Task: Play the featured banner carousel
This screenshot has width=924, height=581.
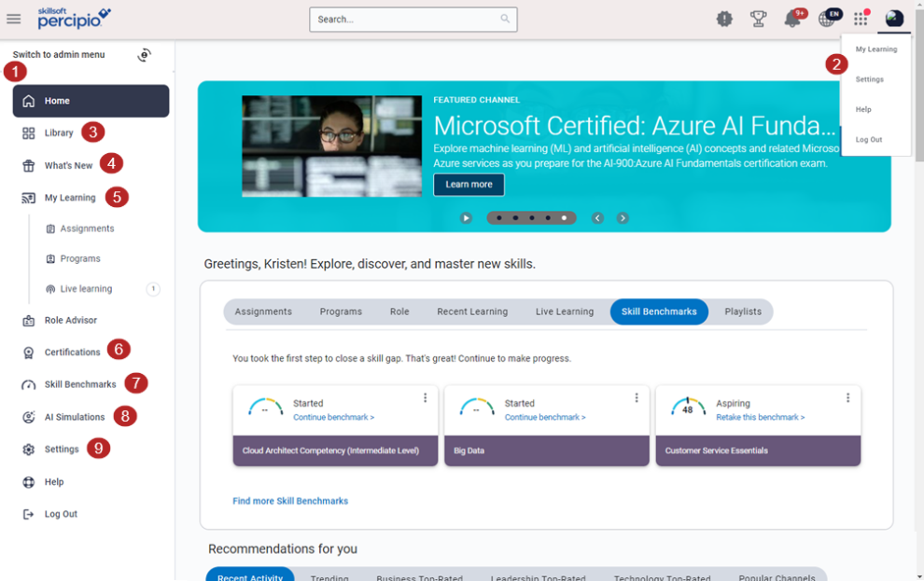Action: [466, 218]
